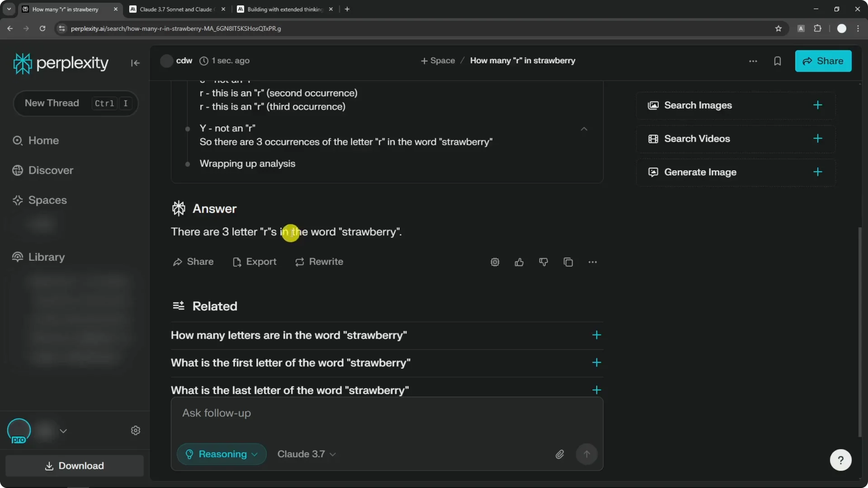Add the Generate Image option with the plus button
Screen dimensions: 868x488
tap(817, 172)
